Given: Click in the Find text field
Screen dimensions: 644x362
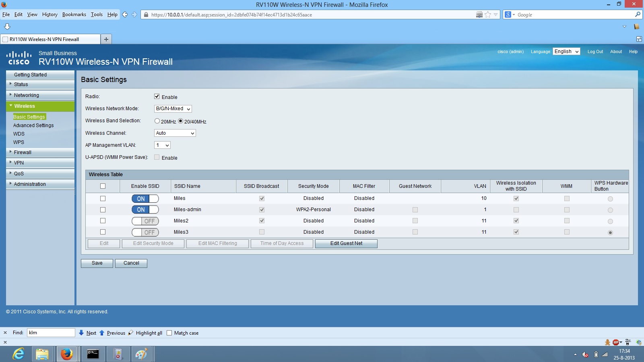Looking at the screenshot, I should pyautogui.click(x=51, y=333).
